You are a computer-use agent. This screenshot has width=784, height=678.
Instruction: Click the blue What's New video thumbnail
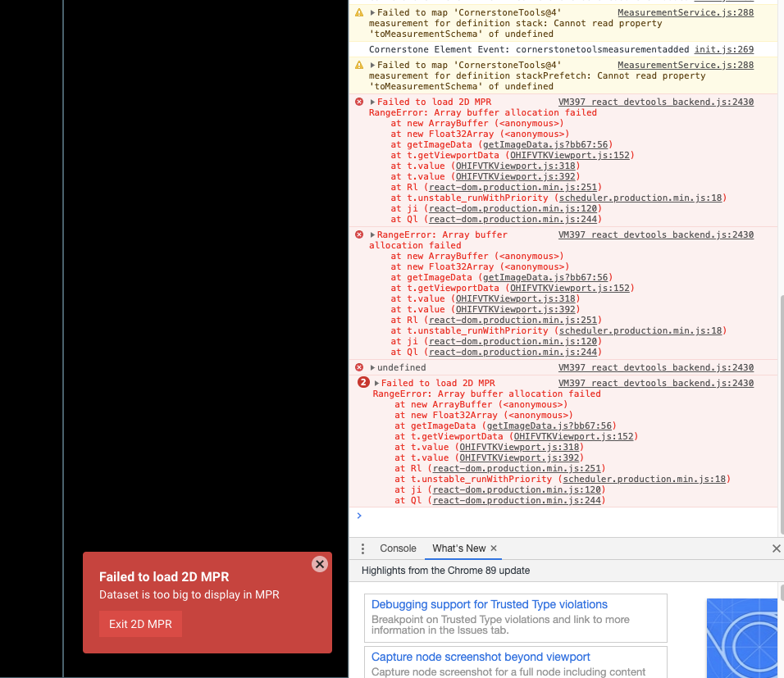click(x=742, y=638)
